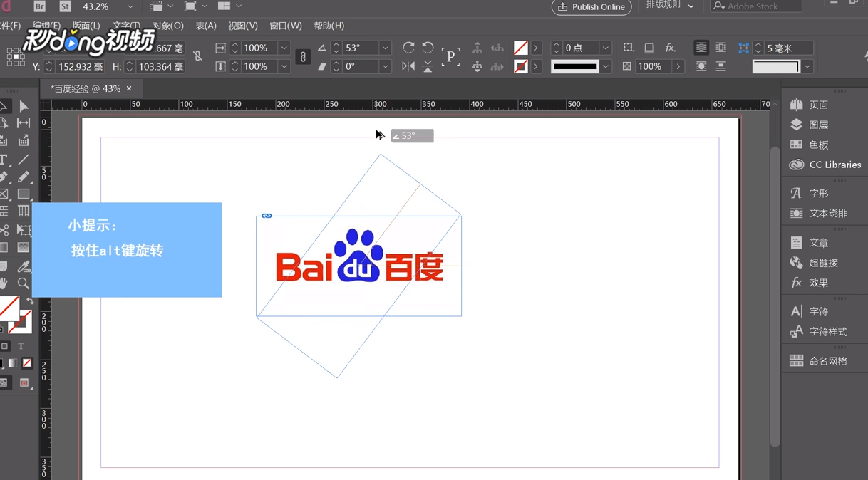Open the 排版规则 workspace dropdown
Viewport: 868px width, 480px height.
(x=670, y=5)
